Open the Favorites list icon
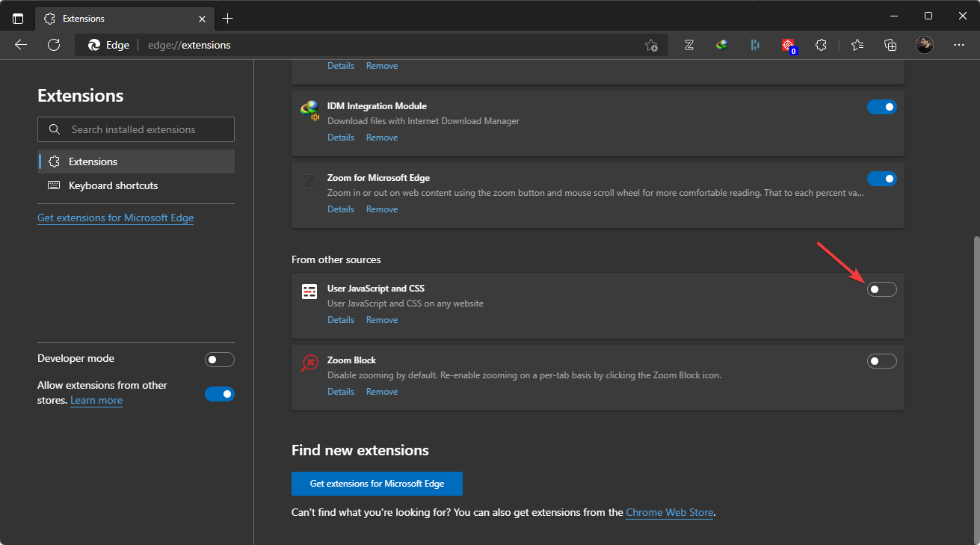 pos(857,45)
